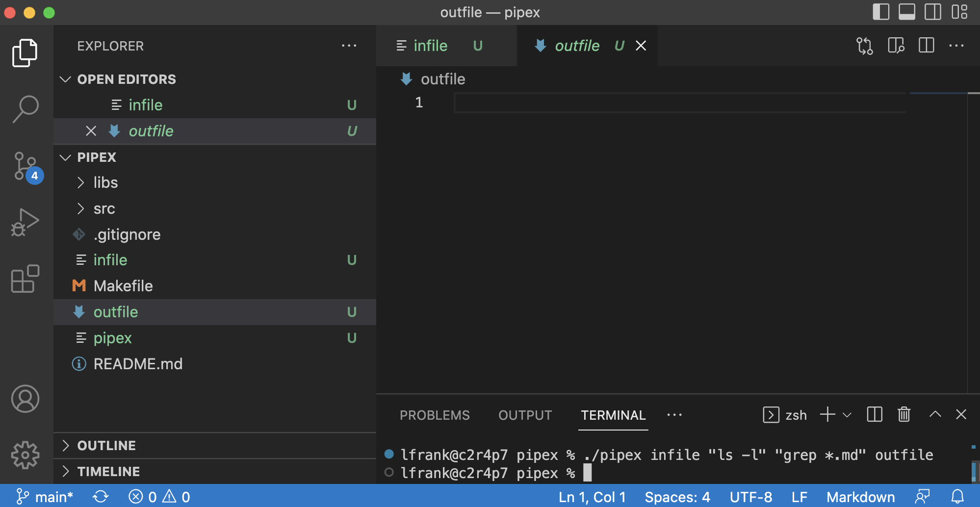Change file encoding UTF-8

tap(750, 497)
